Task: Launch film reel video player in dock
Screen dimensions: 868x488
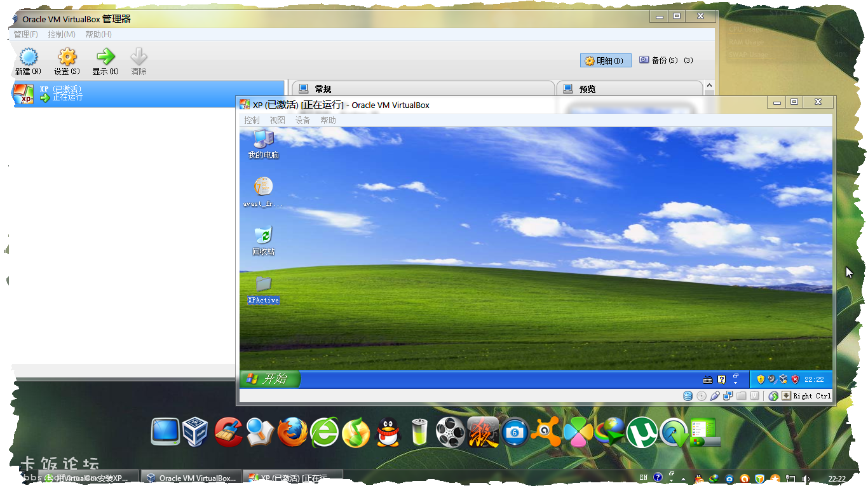Action: (451, 432)
